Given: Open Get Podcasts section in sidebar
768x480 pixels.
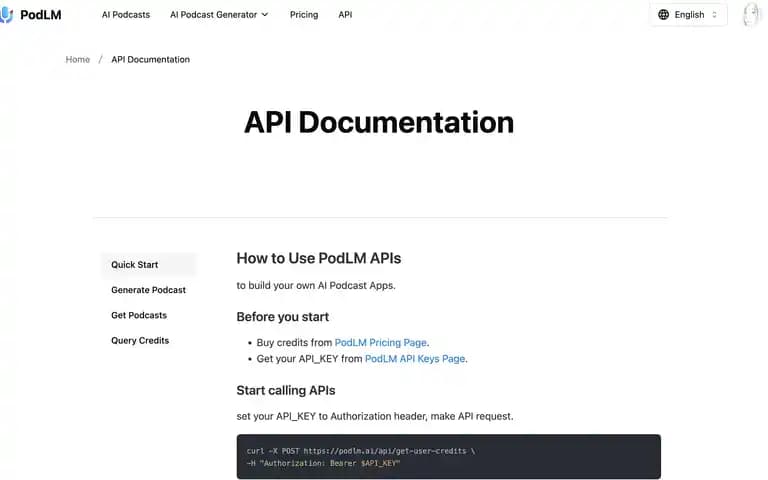Looking at the screenshot, I should [139, 315].
